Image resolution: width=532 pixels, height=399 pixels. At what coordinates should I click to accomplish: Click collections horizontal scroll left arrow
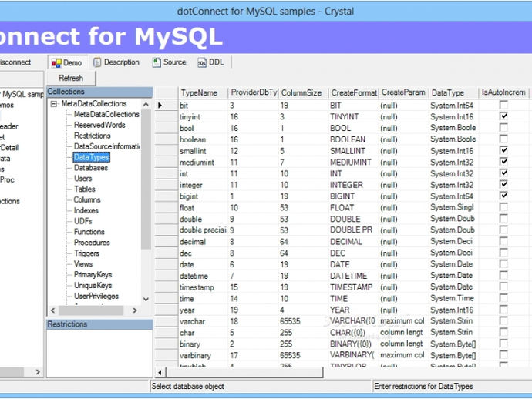[53, 310]
